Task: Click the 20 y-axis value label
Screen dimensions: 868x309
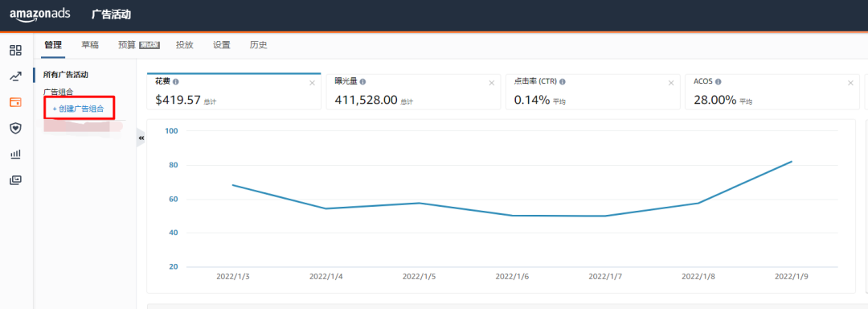Action: click(x=174, y=267)
